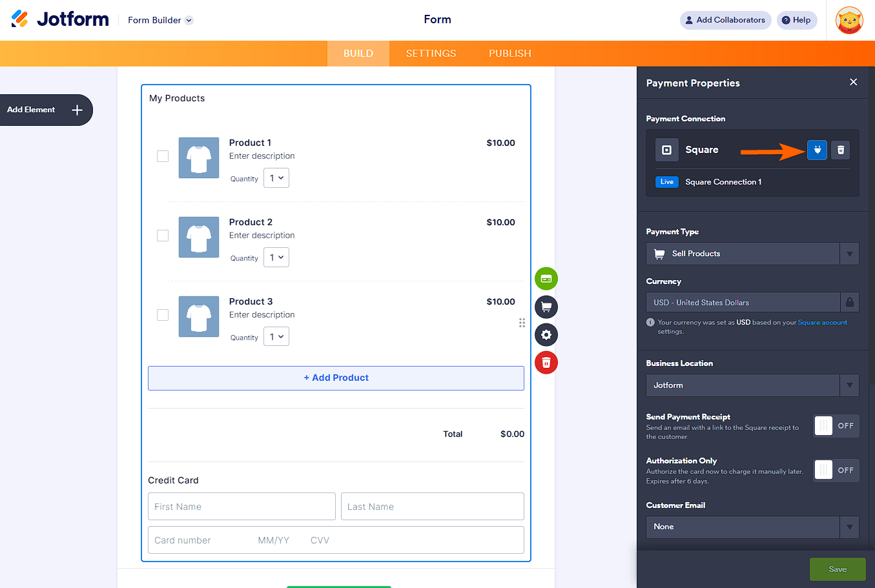
Task: Open Product 1 quantity dropdown
Action: [276, 178]
